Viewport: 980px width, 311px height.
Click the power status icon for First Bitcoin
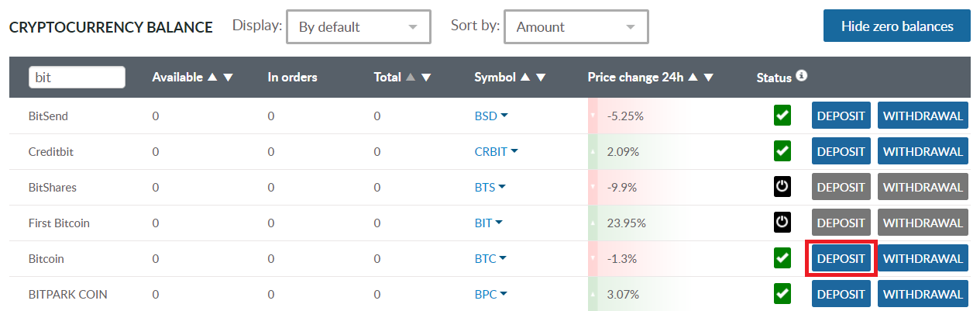[782, 223]
